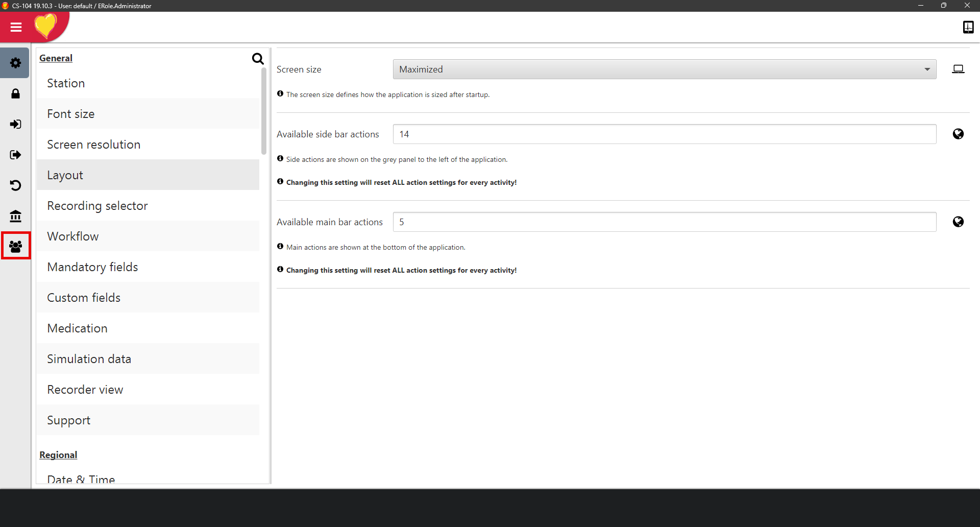Click the globe icon beside main bar actions
Screen dimensions: 980x527
click(x=958, y=222)
